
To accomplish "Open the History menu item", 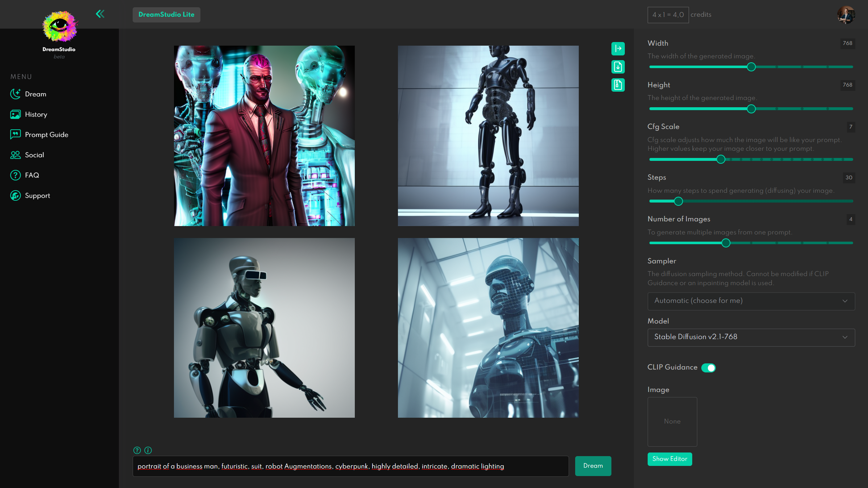I will click(x=36, y=114).
